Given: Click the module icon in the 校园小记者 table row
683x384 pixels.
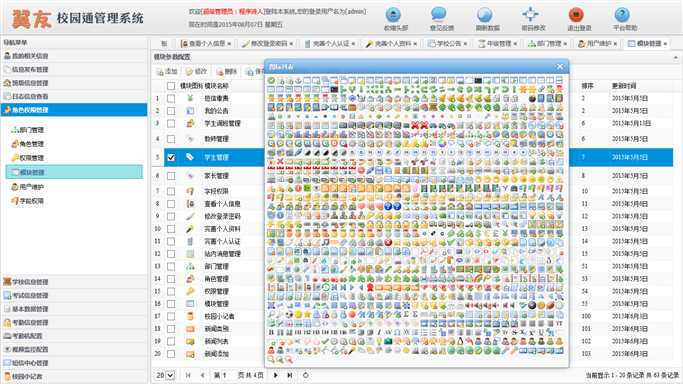Looking at the screenshot, I should [x=190, y=316].
